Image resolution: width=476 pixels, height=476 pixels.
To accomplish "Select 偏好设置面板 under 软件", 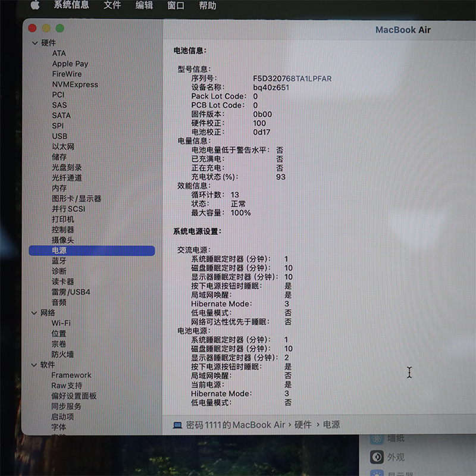I will coord(74,396).
